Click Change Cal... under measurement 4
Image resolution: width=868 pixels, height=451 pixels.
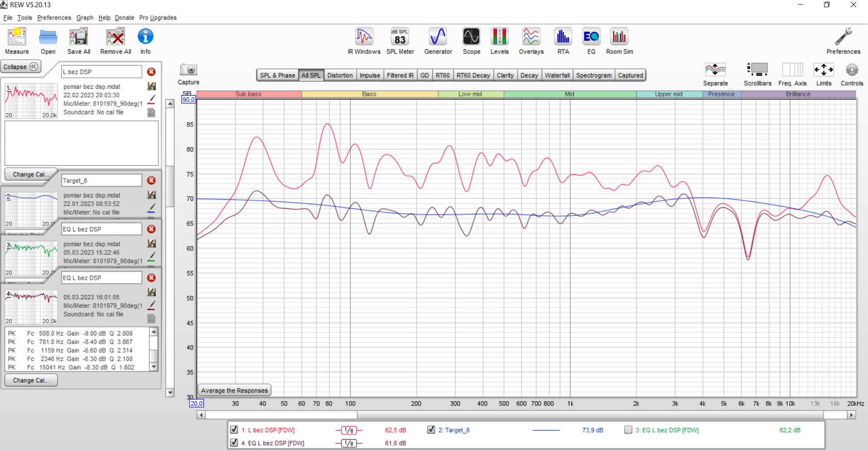(31, 380)
